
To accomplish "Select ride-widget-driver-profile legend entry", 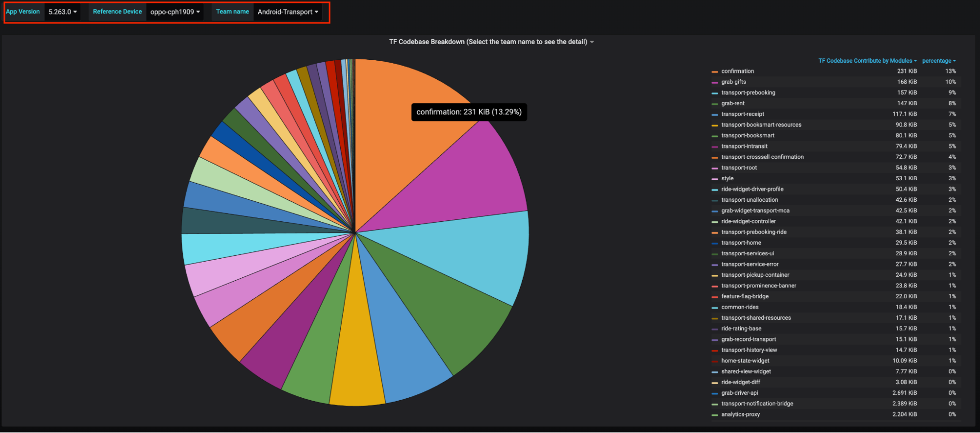I will point(752,189).
